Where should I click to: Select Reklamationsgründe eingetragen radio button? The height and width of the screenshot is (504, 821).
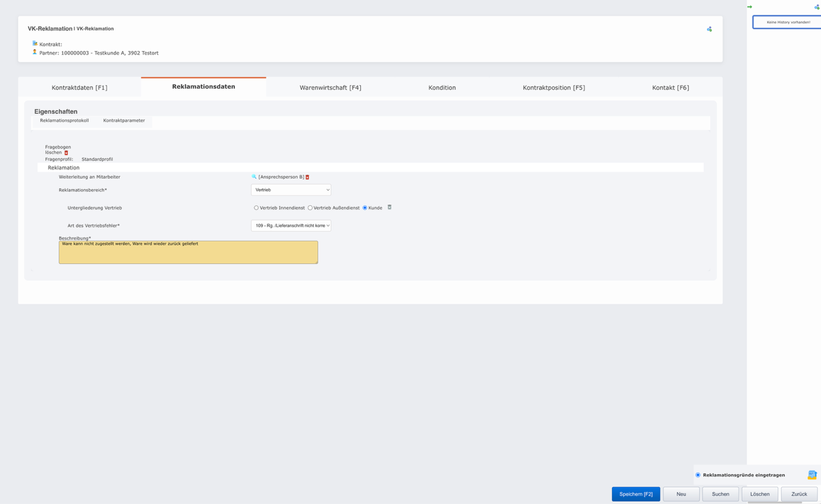pos(698,475)
